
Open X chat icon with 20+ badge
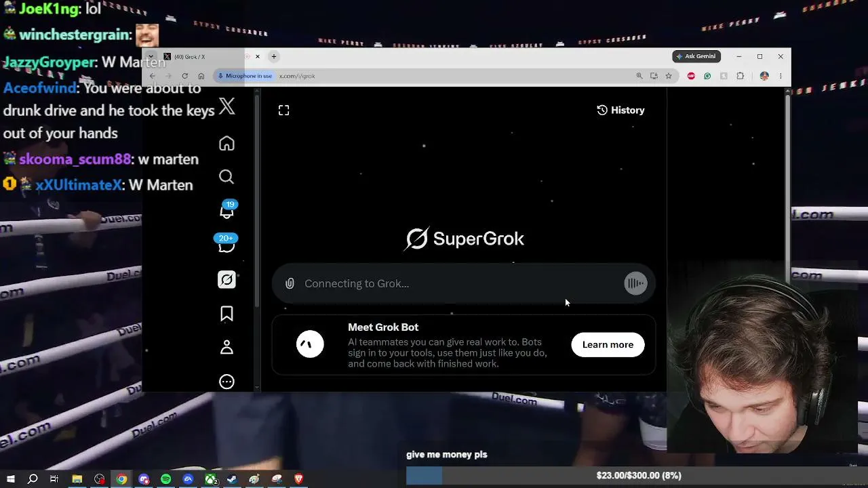[x=226, y=244]
